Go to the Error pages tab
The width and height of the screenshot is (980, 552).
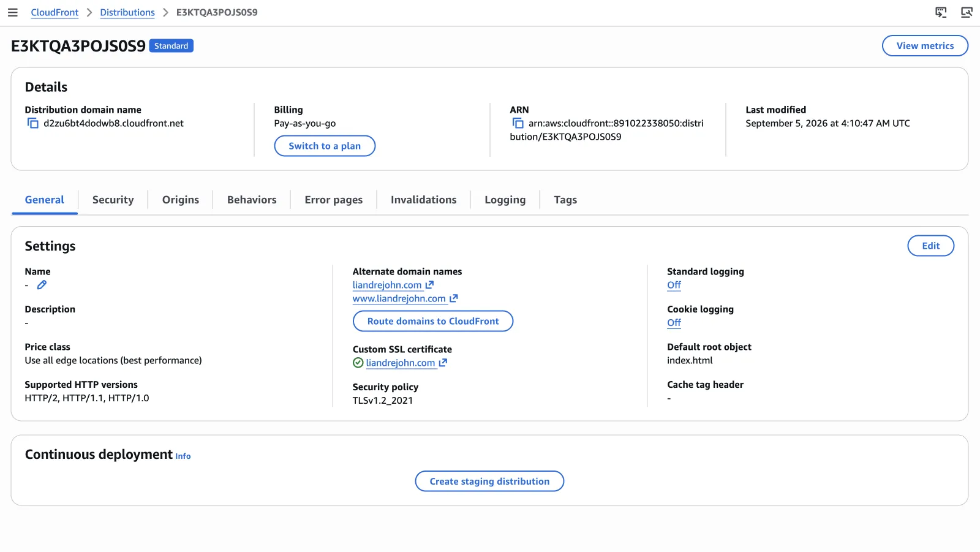click(333, 200)
